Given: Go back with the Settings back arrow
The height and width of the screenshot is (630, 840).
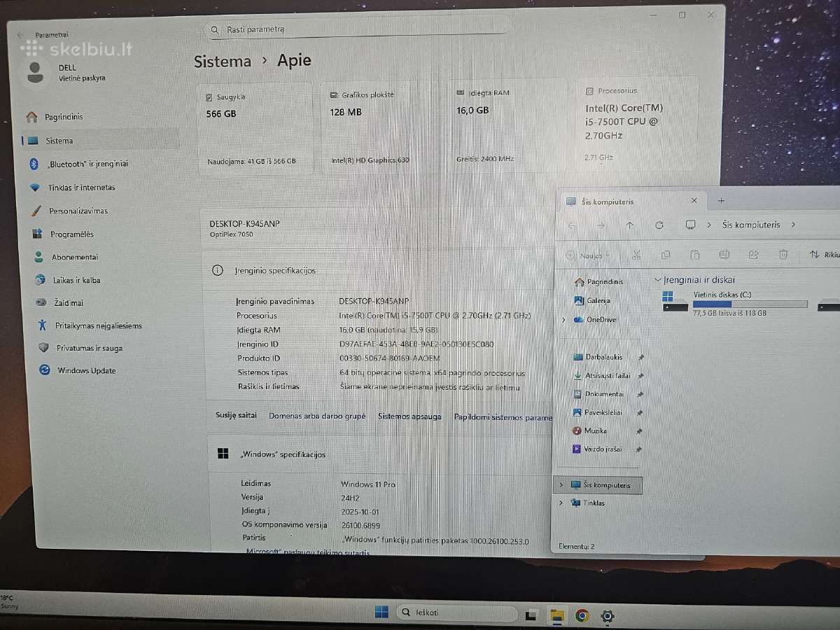Looking at the screenshot, I should click(x=20, y=34).
